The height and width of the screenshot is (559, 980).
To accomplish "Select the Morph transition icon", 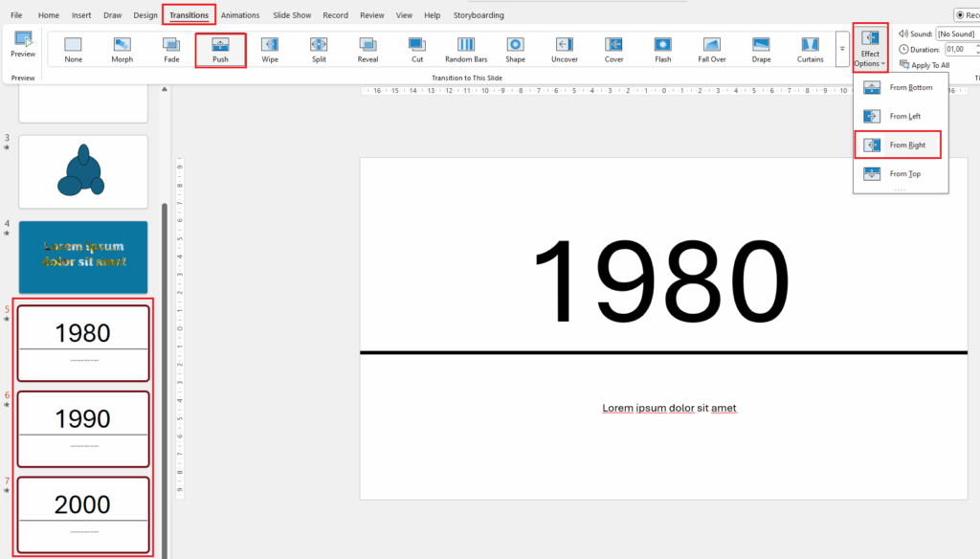I will (122, 45).
